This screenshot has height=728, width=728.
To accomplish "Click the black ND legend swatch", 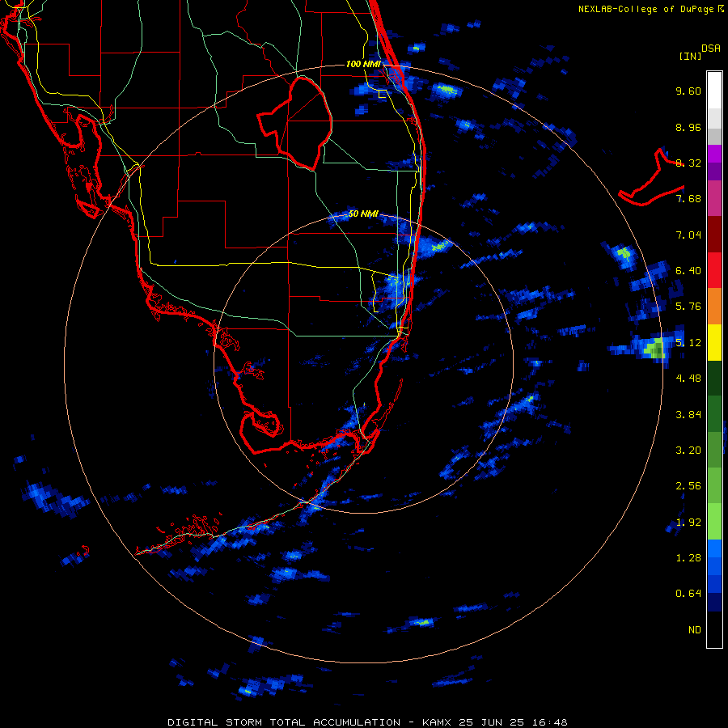I will pos(714,629).
